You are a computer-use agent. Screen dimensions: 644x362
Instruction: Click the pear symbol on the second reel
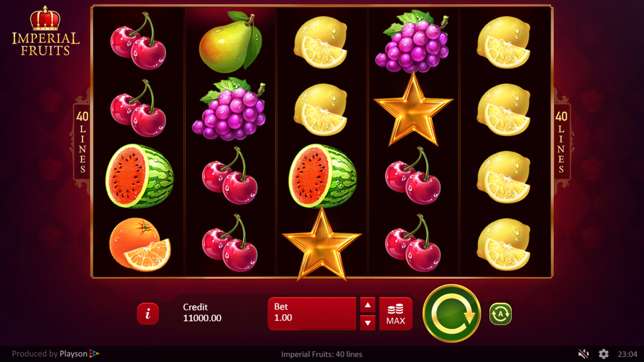[x=230, y=42]
